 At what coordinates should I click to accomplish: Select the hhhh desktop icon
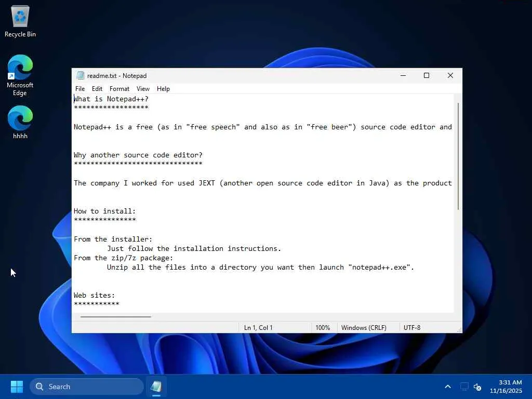point(20,122)
